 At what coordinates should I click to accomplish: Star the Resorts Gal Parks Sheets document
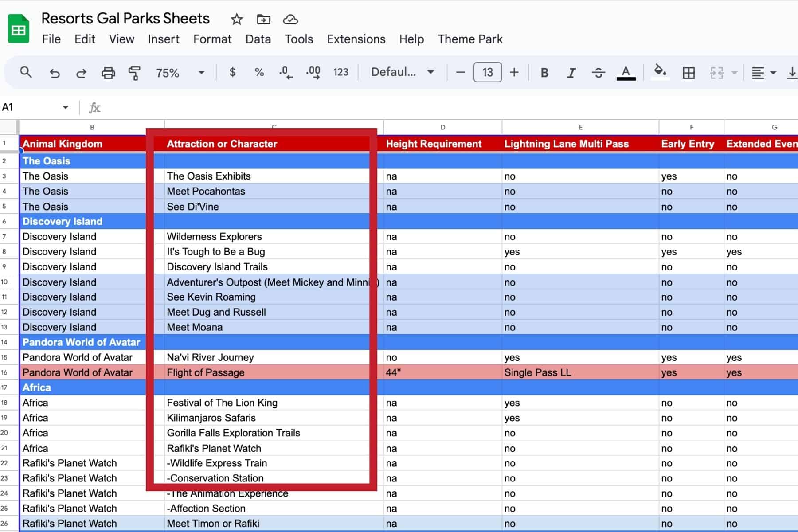coord(237,20)
